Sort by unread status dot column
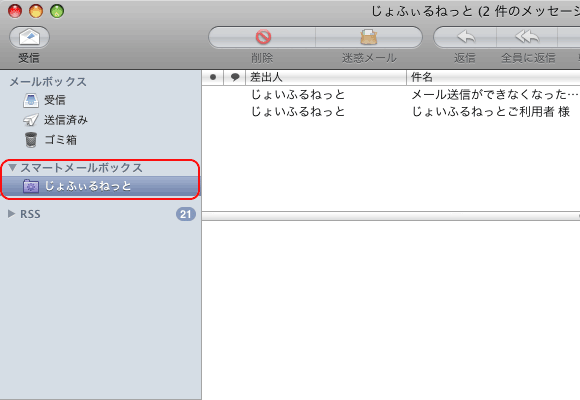 click(213, 77)
